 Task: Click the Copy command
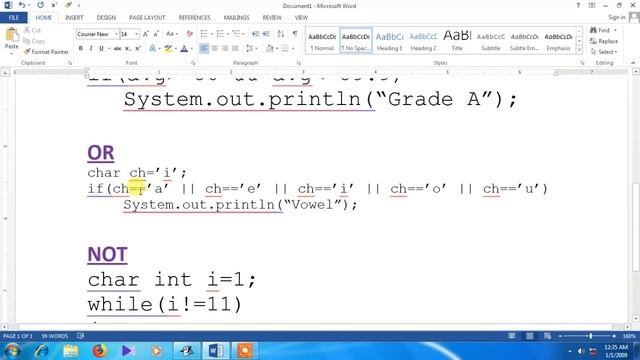coord(34,41)
